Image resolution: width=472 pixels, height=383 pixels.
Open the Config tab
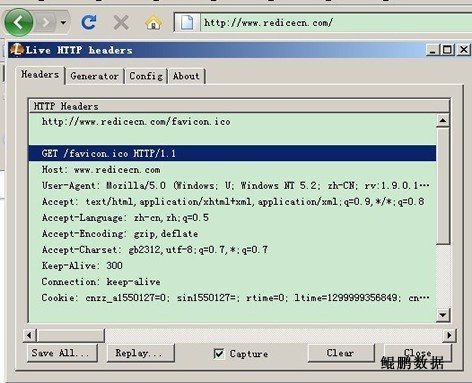point(146,76)
